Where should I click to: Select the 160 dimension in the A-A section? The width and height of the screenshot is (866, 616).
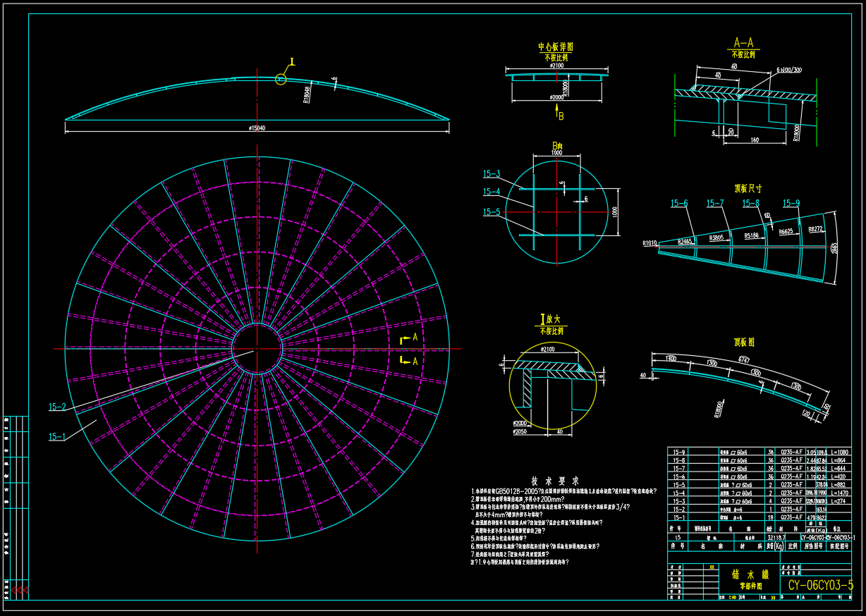click(754, 141)
